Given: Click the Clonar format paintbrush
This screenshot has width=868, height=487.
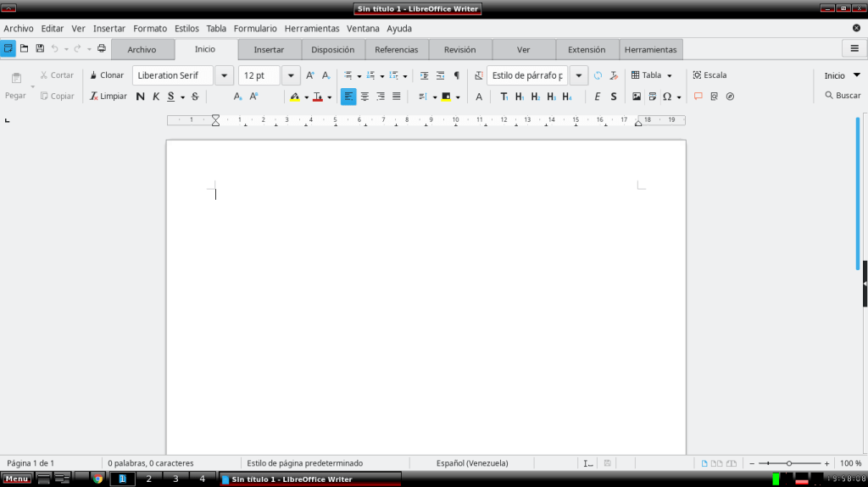Looking at the screenshot, I should tap(107, 75).
